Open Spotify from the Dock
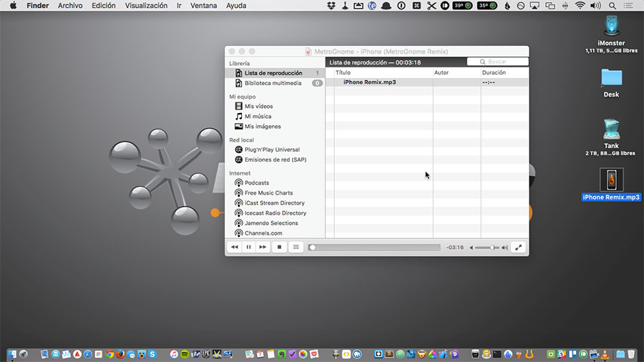 click(x=185, y=354)
